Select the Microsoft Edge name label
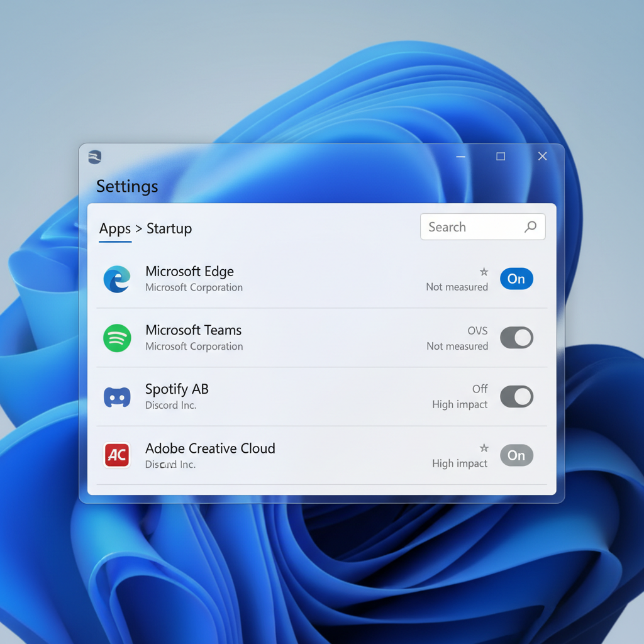The width and height of the screenshot is (644, 644). tap(189, 272)
